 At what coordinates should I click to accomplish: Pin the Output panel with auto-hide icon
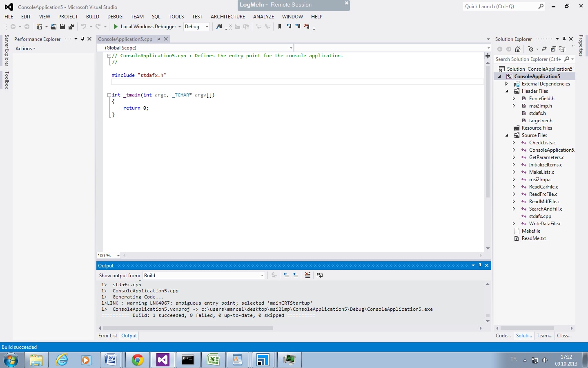click(x=480, y=265)
